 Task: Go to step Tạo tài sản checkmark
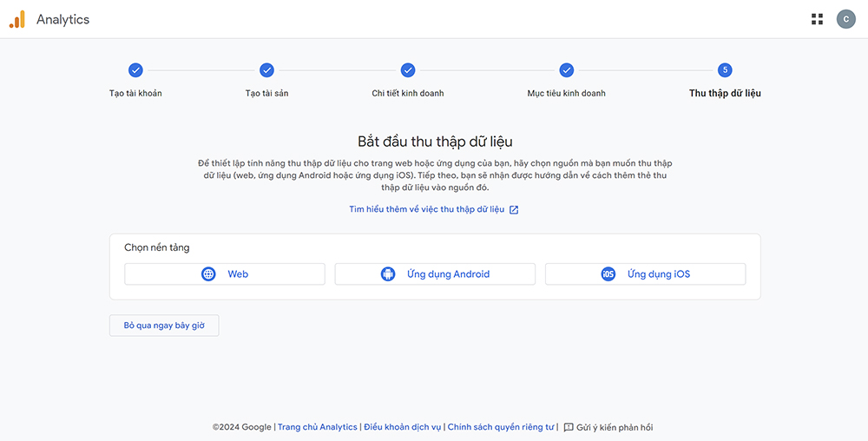(x=266, y=70)
